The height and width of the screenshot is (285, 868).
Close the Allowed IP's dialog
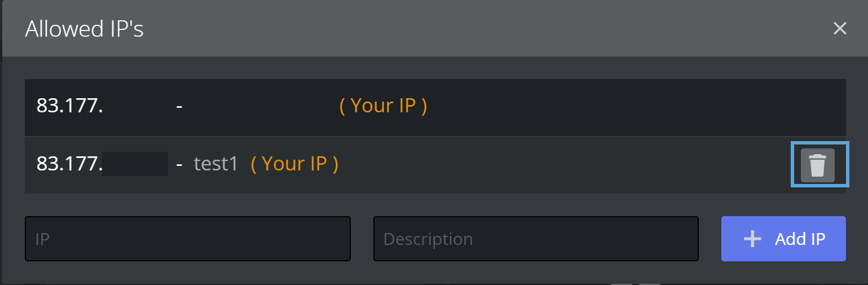pyautogui.click(x=840, y=29)
